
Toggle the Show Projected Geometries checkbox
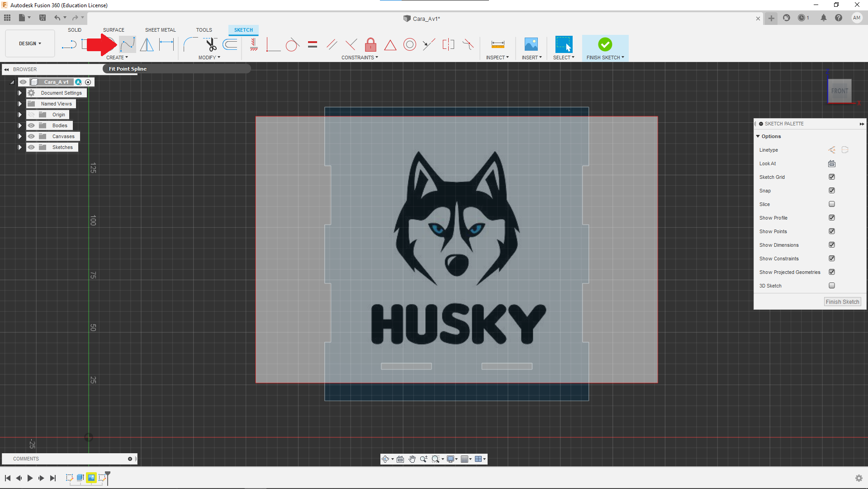(x=832, y=272)
